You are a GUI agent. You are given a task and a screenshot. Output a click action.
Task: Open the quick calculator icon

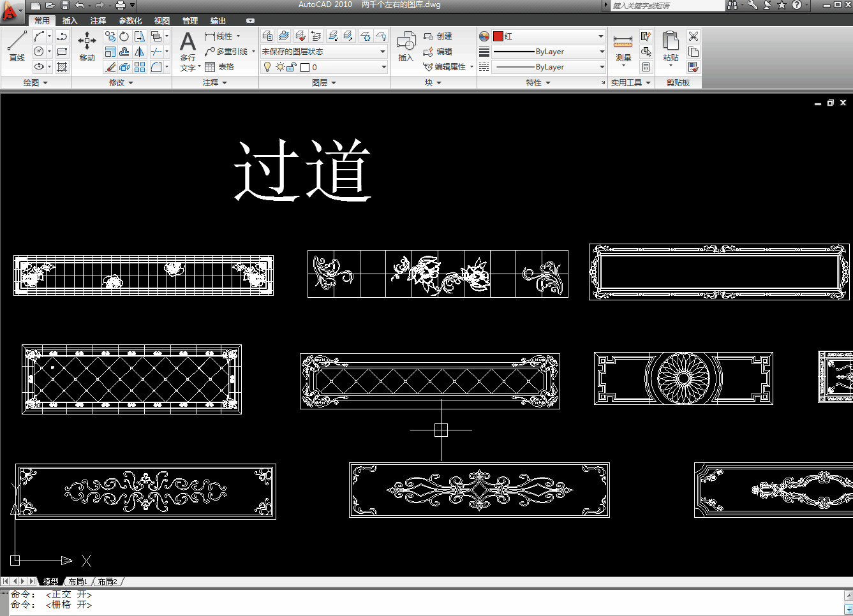click(646, 66)
